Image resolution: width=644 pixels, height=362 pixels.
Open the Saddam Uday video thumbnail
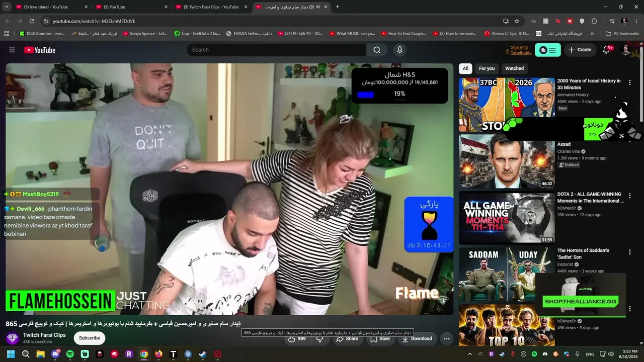point(507,275)
